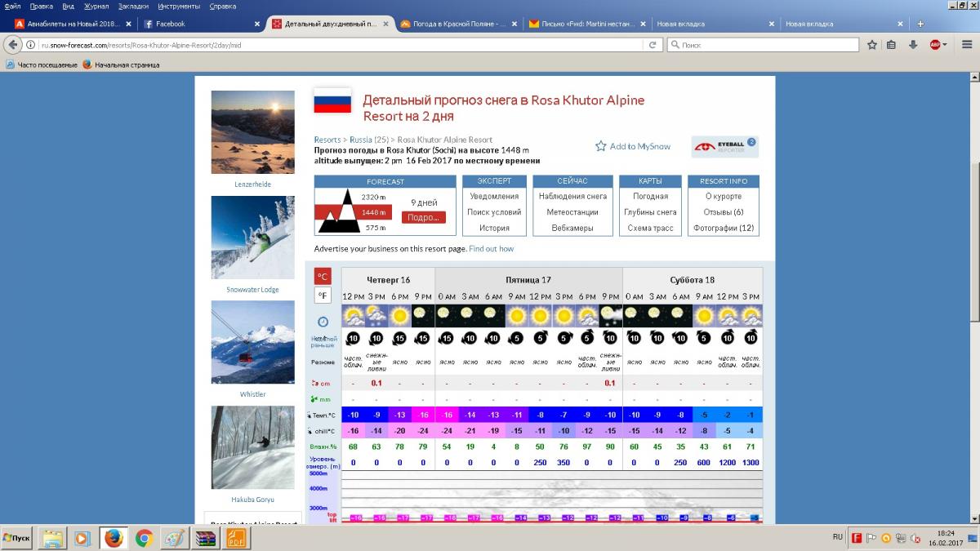
Task: Open WinRAR from the taskbar
Action: pyautogui.click(x=204, y=537)
